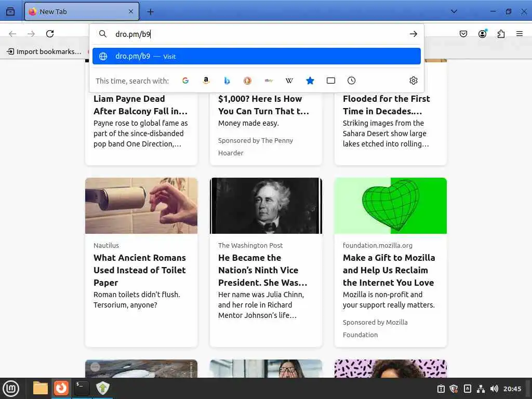Search with DuckDuckGo engine icon
This screenshot has height=399, width=532.
tap(247, 81)
